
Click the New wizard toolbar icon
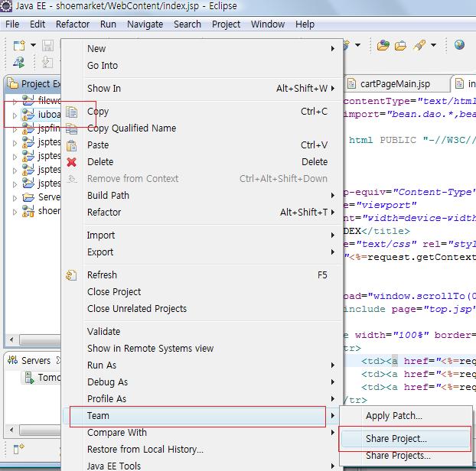pos(19,45)
